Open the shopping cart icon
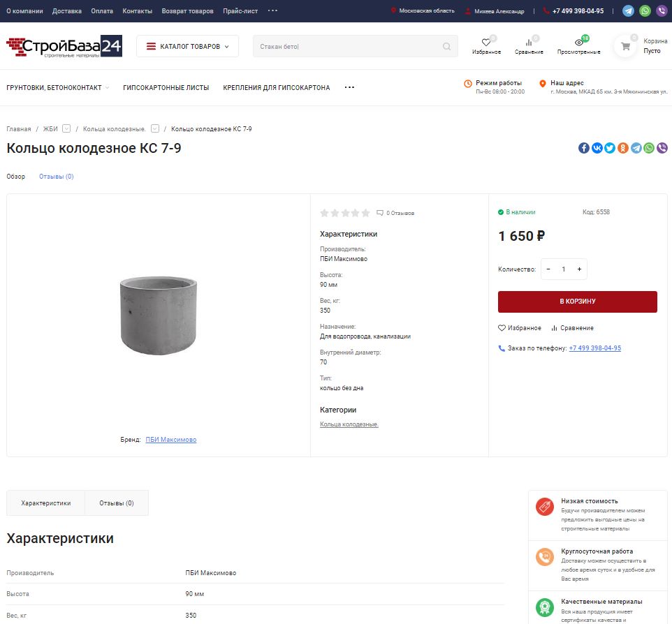Screen dimensions: 672x624 pos(626,46)
